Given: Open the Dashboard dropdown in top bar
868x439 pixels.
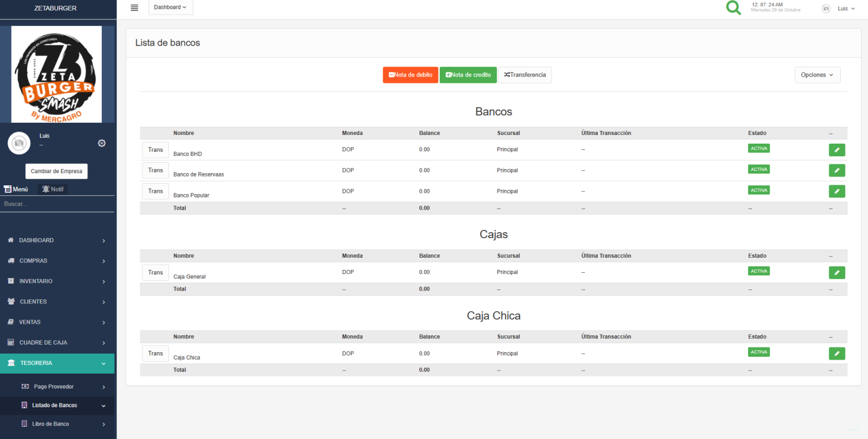Looking at the screenshot, I should click(x=171, y=8).
